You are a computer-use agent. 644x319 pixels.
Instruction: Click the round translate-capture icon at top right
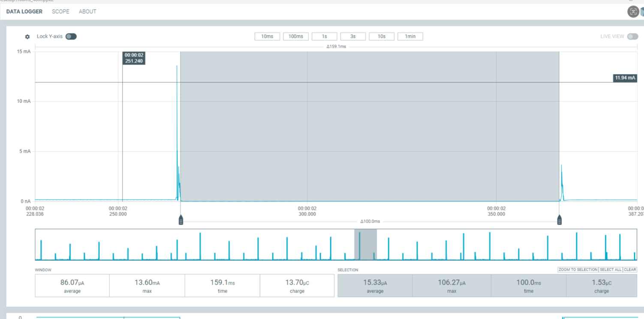[x=633, y=12]
